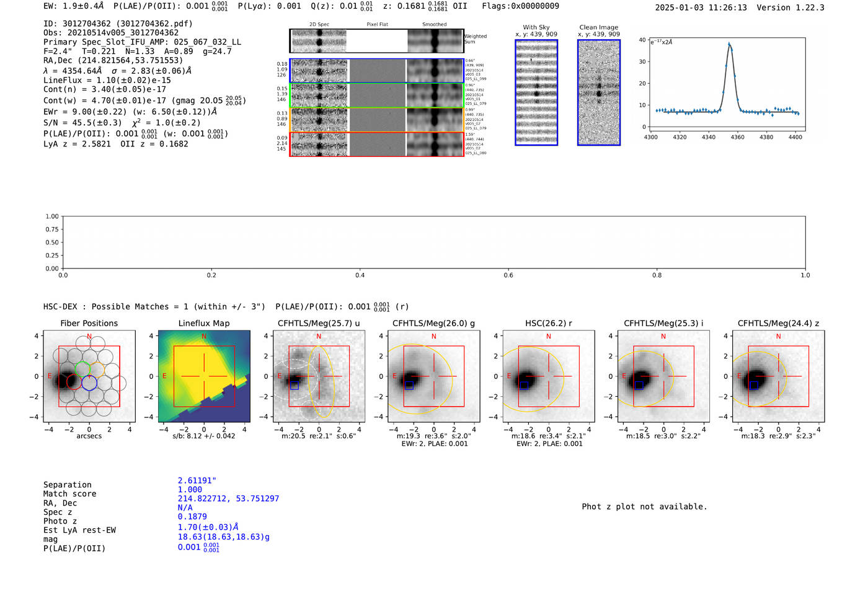Open the Lineflux Map panel
This screenshot has width=868, height=591.
click(204, 376)
